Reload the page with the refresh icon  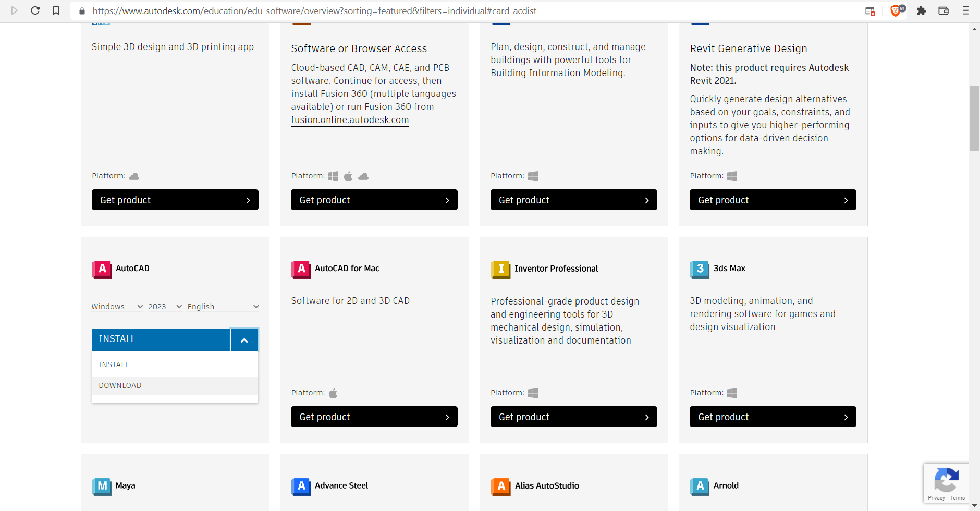(35, 10)
